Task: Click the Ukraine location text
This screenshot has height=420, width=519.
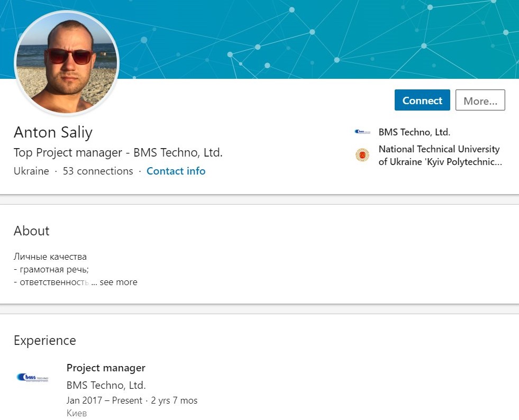Action: point(31,171)
